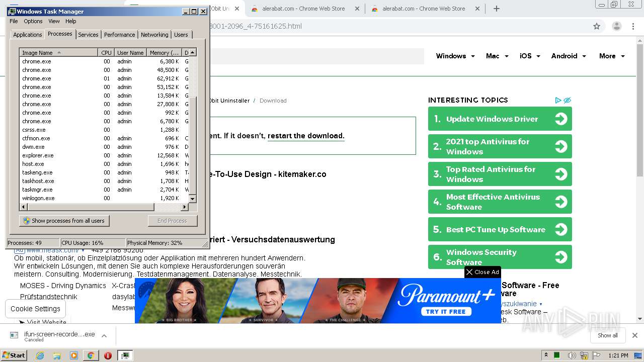Expand the More navigation dropdown
This screenshot has width=644, height=362.
[x=612, y=56]
